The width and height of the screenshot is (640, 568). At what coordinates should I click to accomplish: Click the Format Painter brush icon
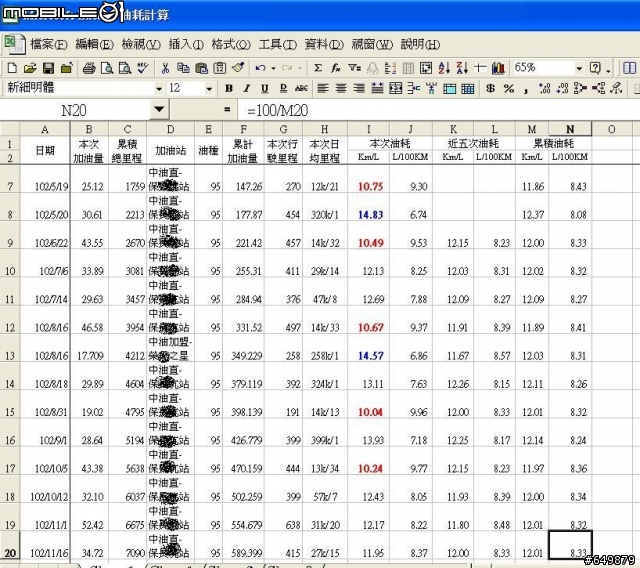238,68
